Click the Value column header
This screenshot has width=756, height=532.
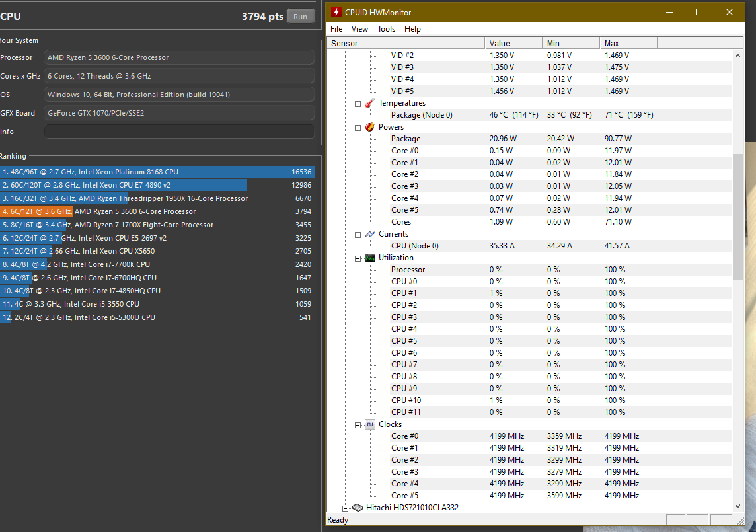[x=513, y=44]
